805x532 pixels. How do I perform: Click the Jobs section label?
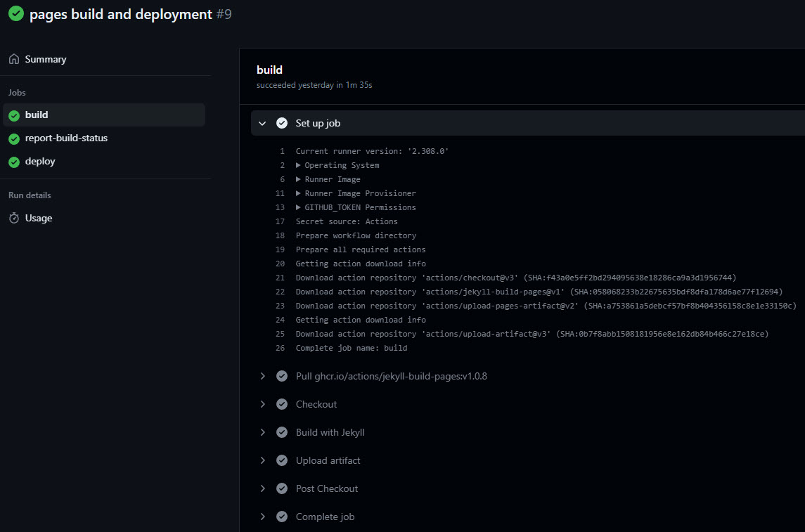coord(17,93)
